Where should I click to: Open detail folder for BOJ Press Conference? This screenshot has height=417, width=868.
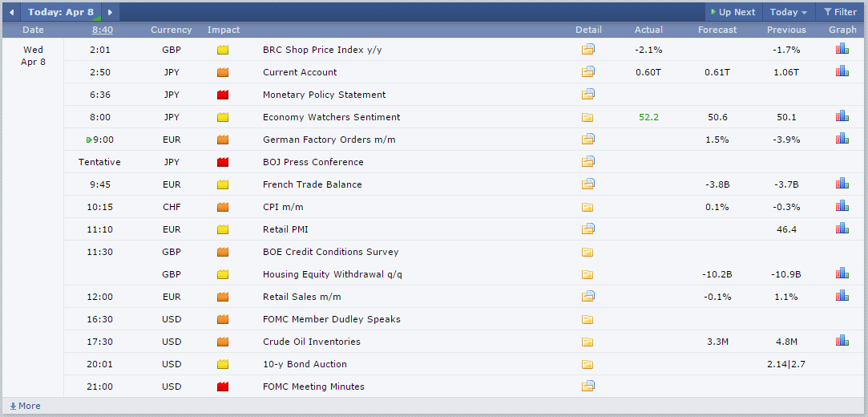[x=588, y=162]
